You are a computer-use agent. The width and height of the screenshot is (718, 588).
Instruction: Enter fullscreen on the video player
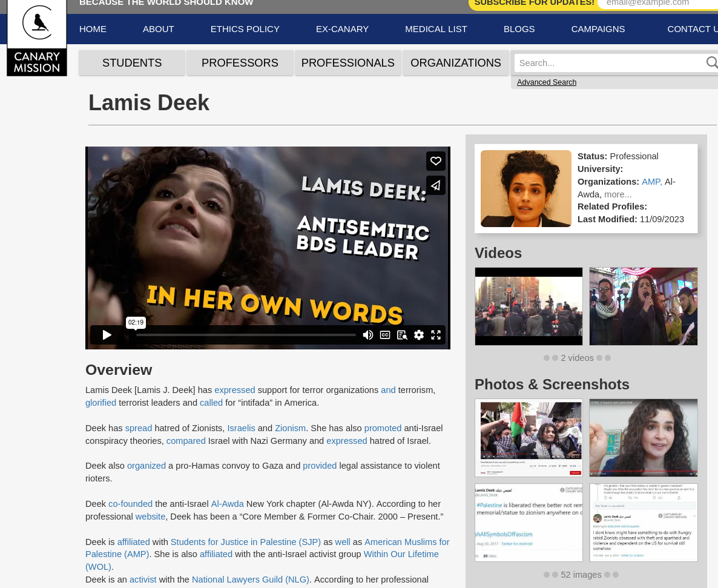click(x=436, y=335)
